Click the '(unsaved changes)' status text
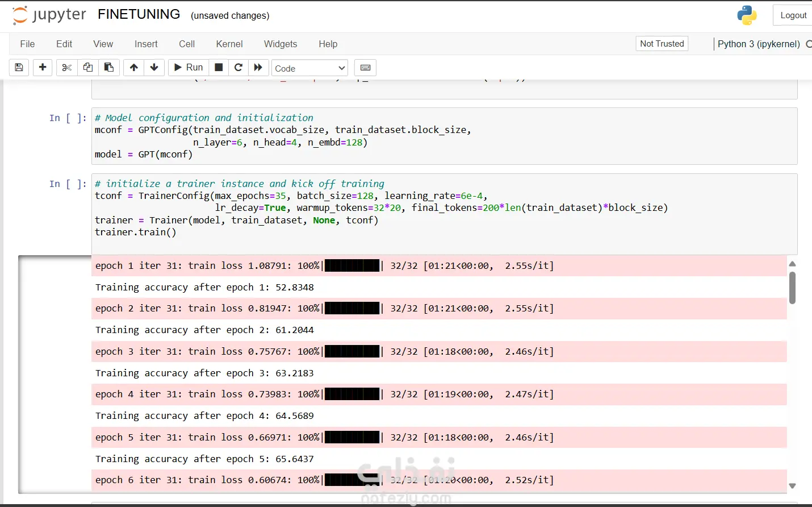The width and height of the screenshot is (812, 507). click(x=230, y=15)
